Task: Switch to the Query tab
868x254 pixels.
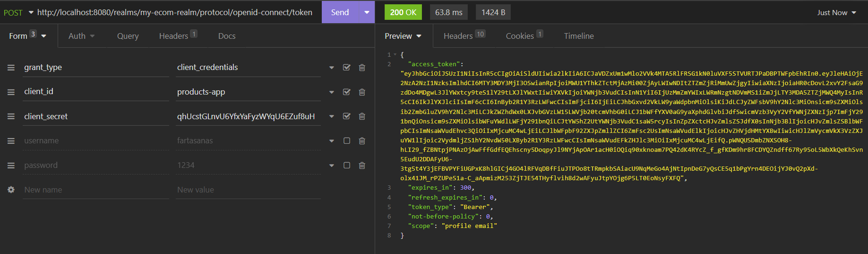Action: click(x=128, y=36)
